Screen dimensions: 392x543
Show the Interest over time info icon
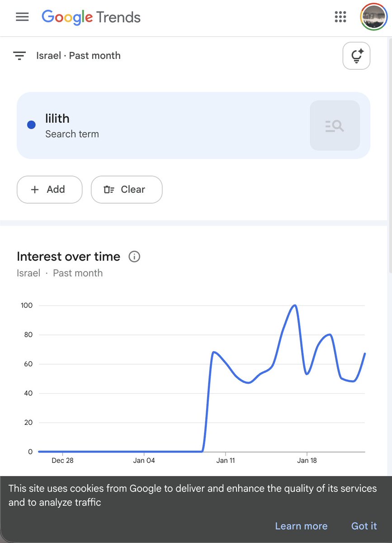tap(134, 257)
